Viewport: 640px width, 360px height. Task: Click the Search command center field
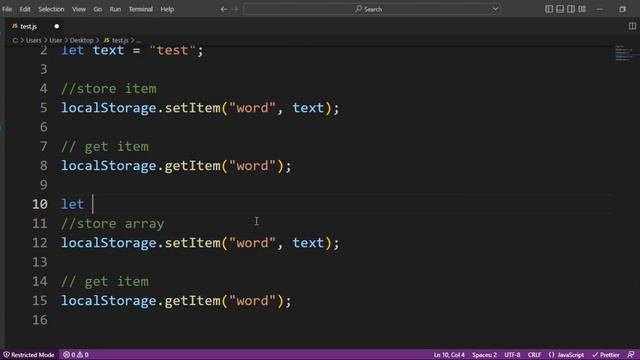[x=372, y=9]
